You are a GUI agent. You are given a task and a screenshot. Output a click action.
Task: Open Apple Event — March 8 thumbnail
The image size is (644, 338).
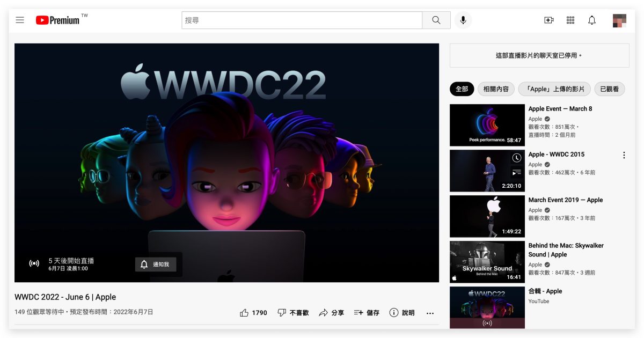pos(487,125)
